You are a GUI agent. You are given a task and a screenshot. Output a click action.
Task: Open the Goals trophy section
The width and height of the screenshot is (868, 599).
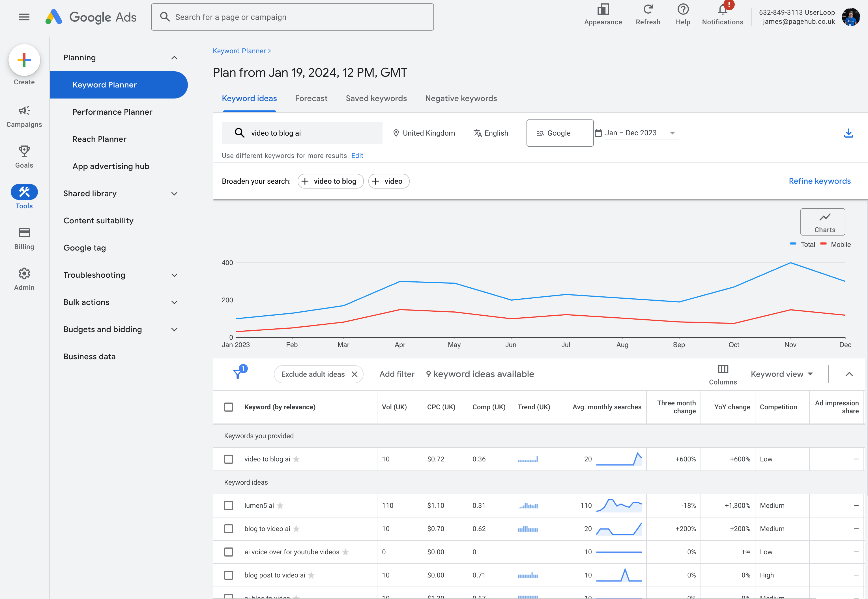tap(24, 157)
